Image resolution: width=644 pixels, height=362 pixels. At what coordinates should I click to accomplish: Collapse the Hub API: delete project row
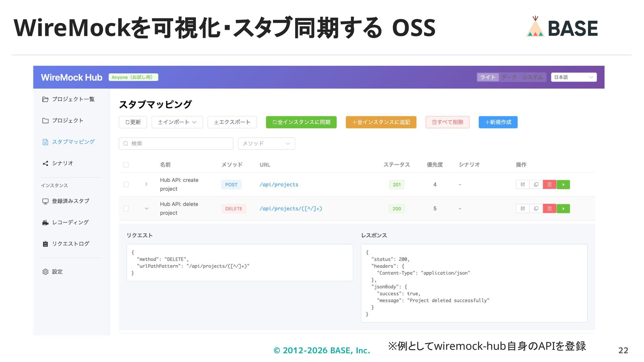[x=146, y=208]
